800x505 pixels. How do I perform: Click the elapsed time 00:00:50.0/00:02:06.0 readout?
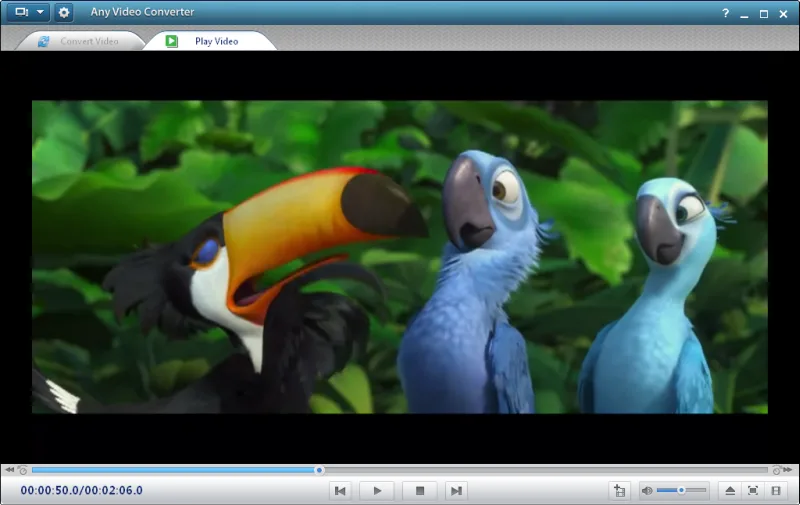point(82,491)
